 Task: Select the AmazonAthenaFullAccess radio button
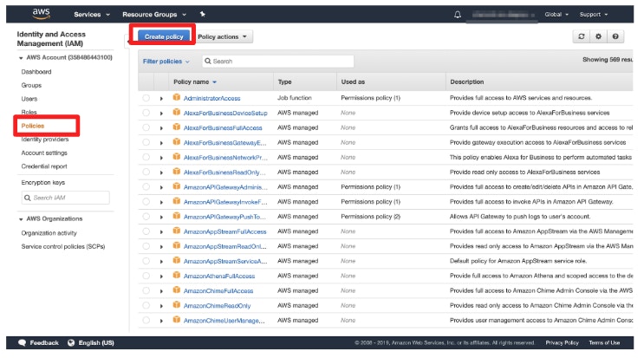point(146,276)
